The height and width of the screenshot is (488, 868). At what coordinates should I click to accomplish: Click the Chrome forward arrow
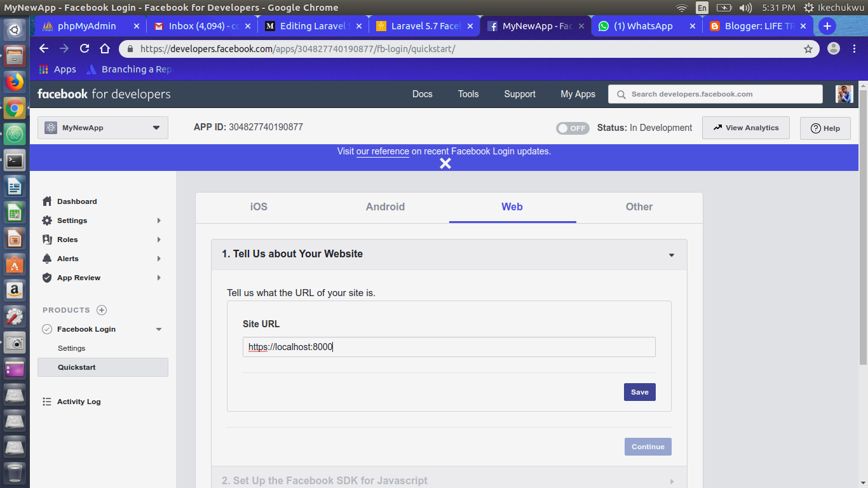pyautogui.click(x=64, y=49)
